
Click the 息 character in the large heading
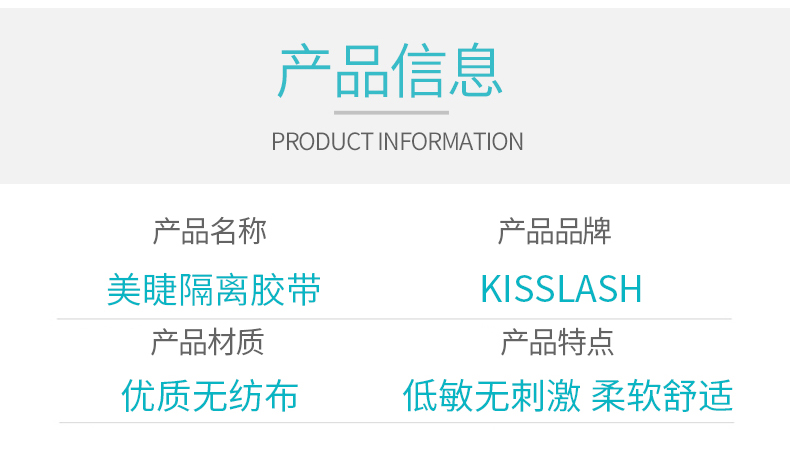(x=476, y=71)
